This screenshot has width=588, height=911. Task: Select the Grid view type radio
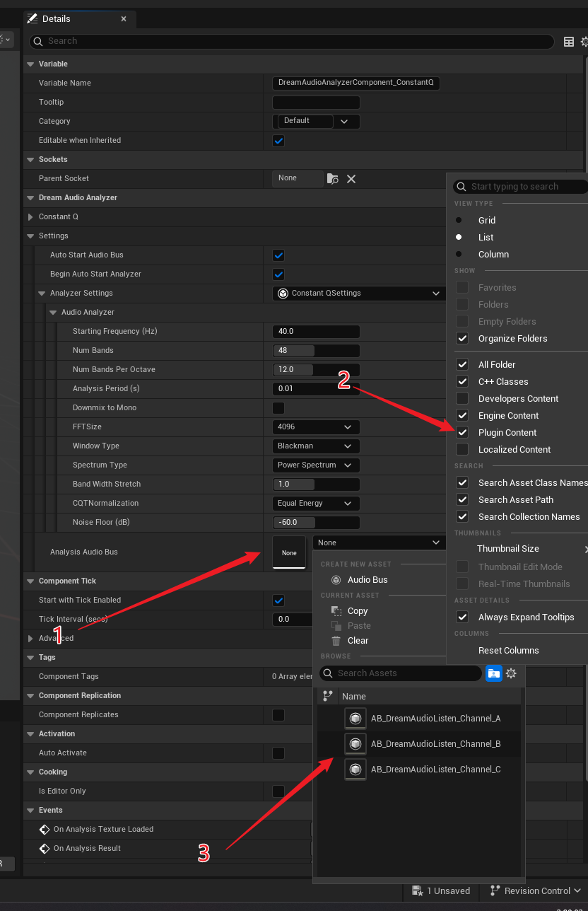coord(459,221)
